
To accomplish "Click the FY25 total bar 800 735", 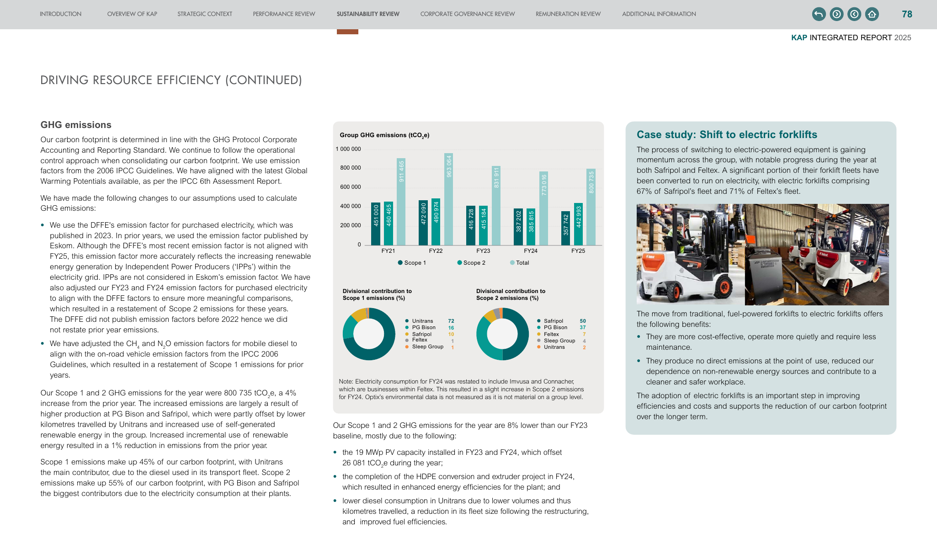I will pos(591,207).
